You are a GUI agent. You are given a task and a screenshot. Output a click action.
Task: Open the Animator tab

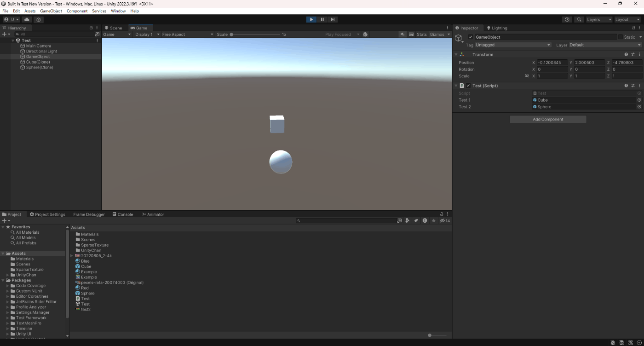click(x=153, y=214)
